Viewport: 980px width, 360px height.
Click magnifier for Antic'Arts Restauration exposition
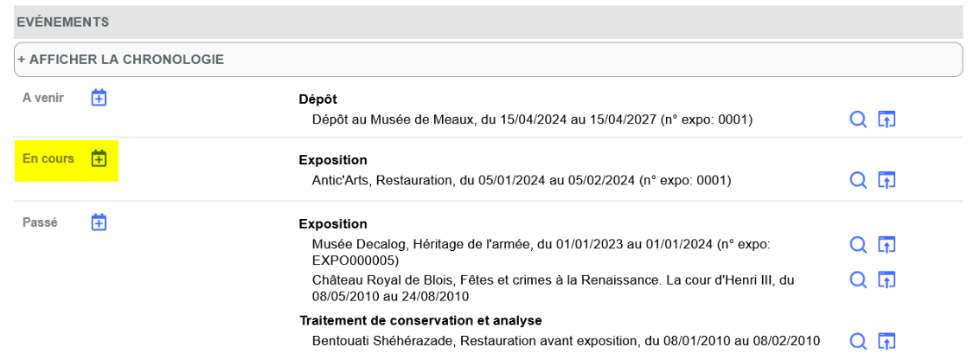pos(858,180)
